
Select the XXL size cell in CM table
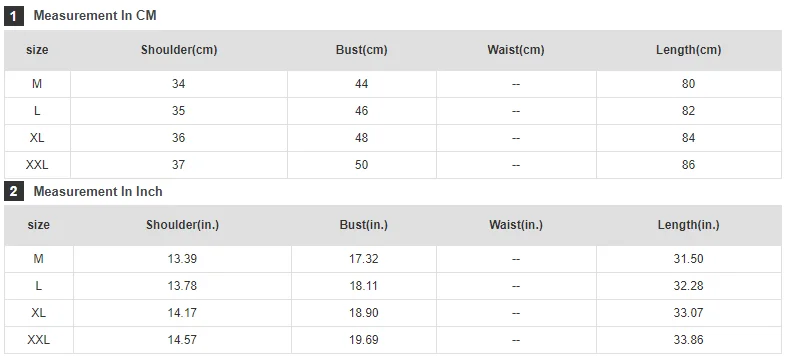tap(37, 165)
